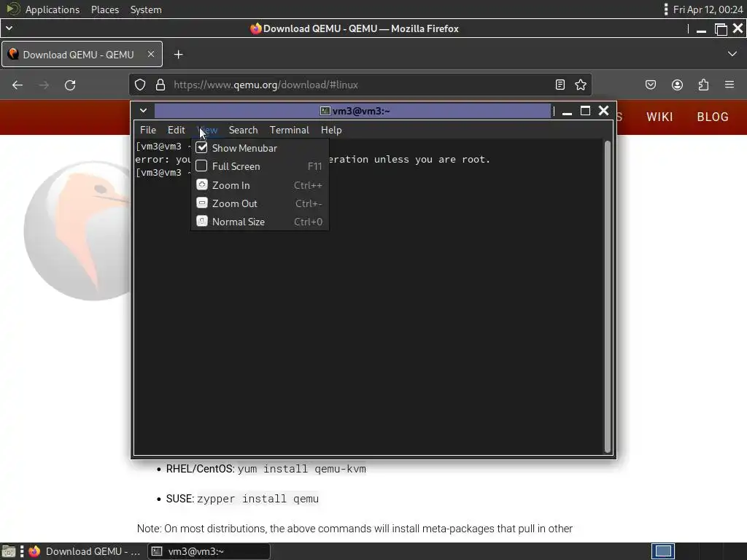Click the padlock site security icon
Screen dimensions: 747x560
click(x=160, y=85)
